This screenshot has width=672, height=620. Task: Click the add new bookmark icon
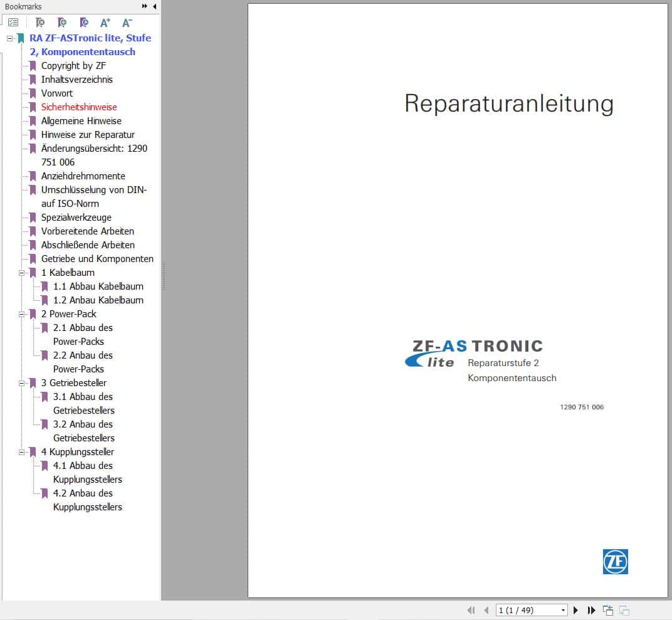coord(62,23)
